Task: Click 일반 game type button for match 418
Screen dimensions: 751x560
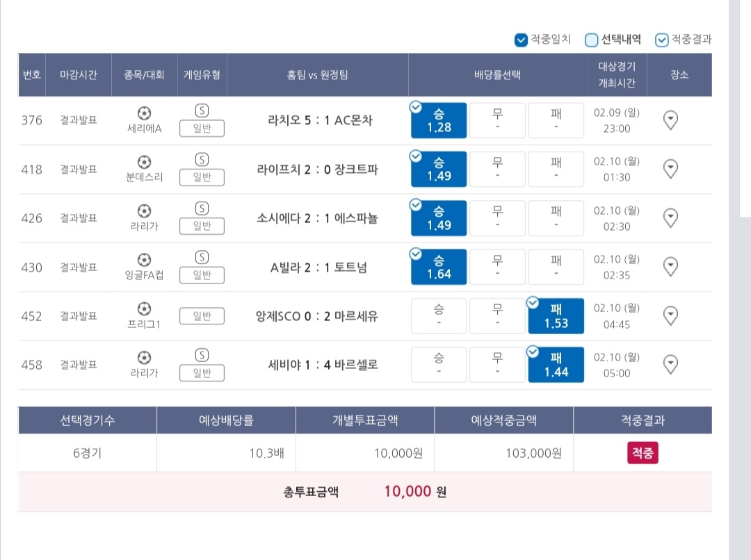Action: point(202,177)
